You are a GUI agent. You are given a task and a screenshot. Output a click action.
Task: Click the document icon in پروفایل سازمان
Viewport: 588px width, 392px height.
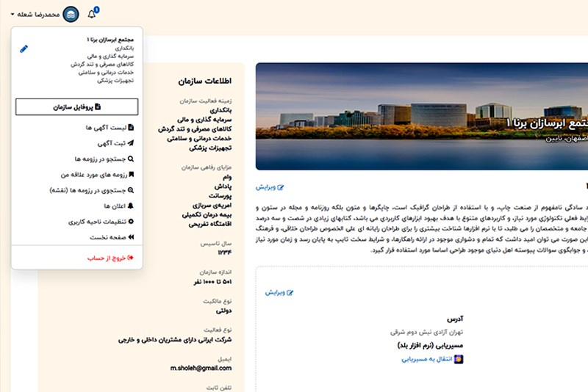98,106
